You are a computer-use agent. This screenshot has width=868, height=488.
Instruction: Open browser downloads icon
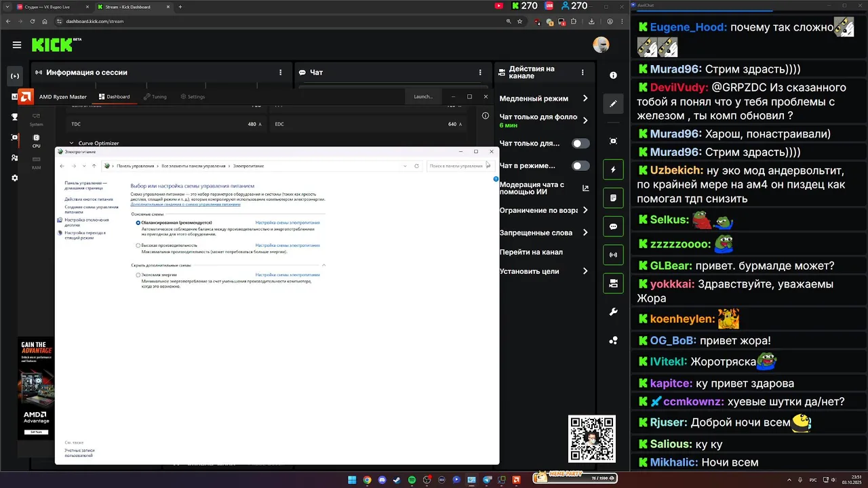(x=591, y=21)
